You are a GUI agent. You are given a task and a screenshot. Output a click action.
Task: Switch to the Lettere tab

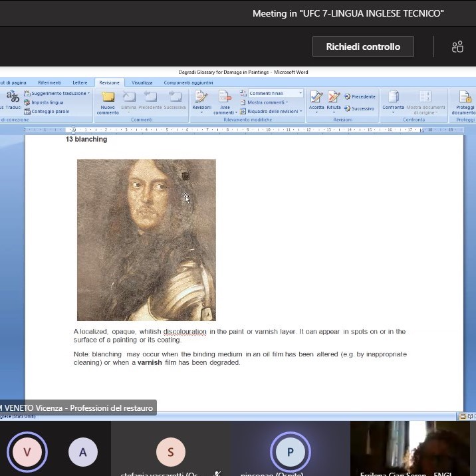click(x=80, y=82)
